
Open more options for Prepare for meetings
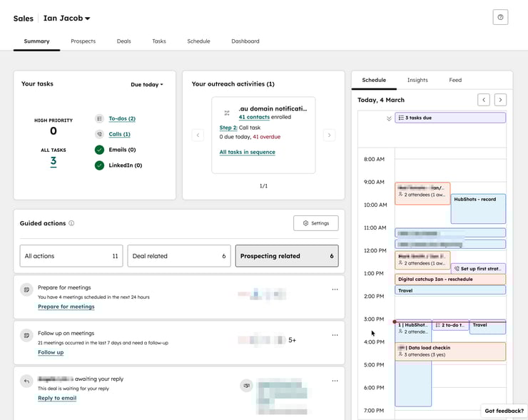[335, 290]
